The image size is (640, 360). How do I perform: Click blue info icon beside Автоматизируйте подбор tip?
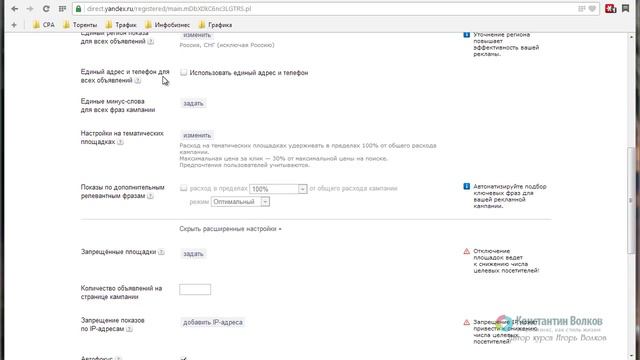click(x=467, y=187)
